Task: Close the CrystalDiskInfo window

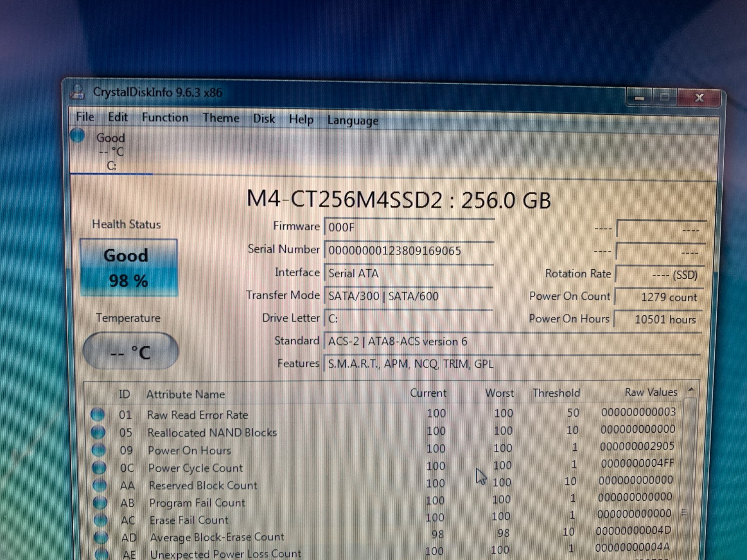Action: [x=699, y=98]
